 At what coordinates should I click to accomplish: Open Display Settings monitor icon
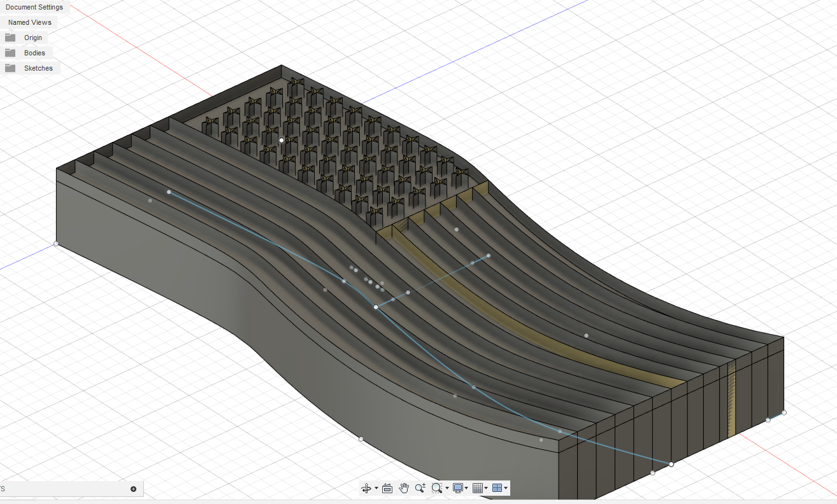tap(458, 488)
